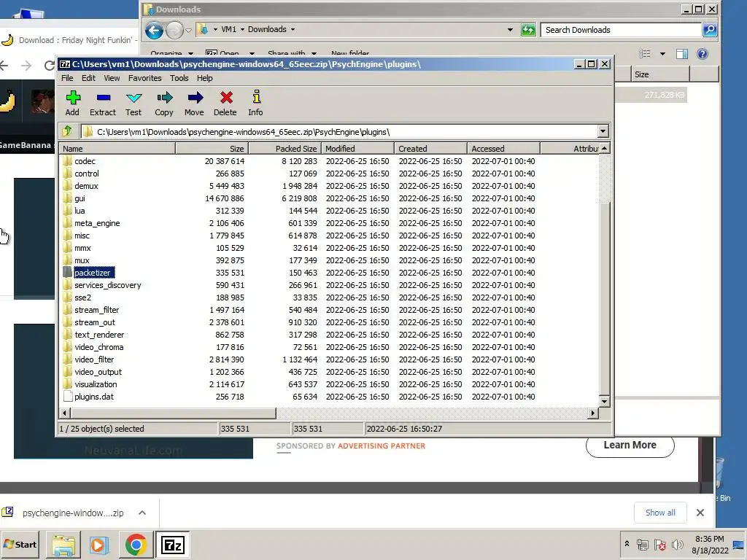Viewport: 747px width, 560px height.
Task: Open the Info toolbar icon
Action: click(256, 103)
